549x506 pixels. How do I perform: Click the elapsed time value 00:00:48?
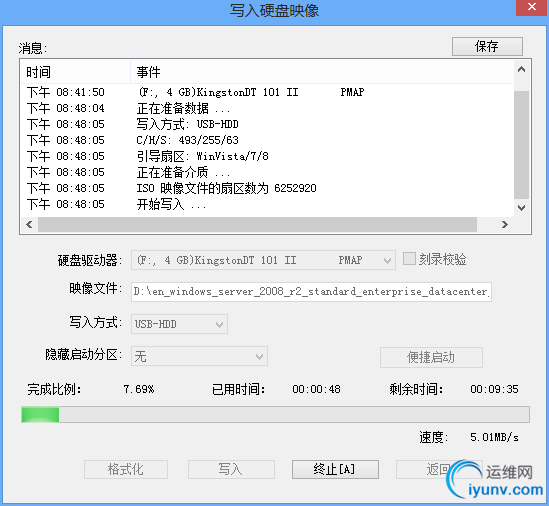point(317,389)
